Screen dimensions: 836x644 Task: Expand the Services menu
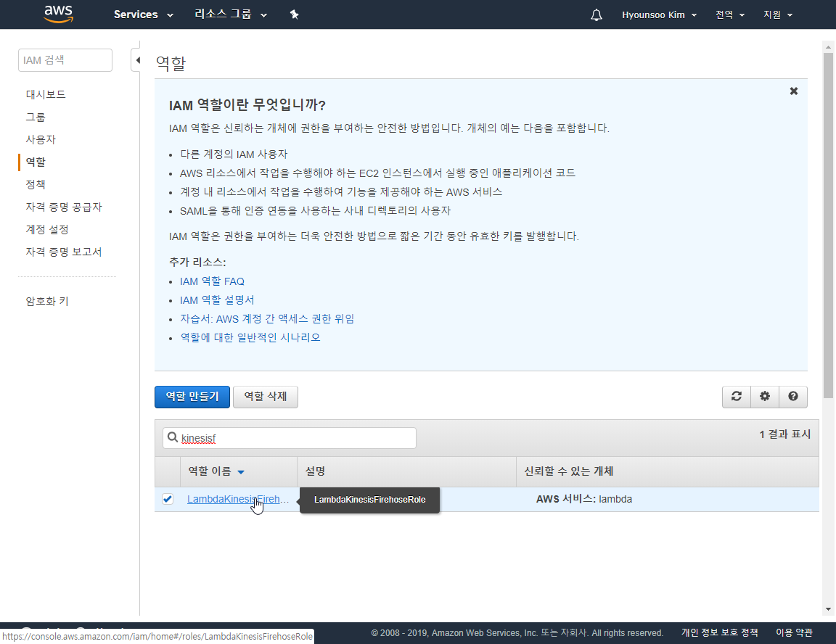[143, 15]
